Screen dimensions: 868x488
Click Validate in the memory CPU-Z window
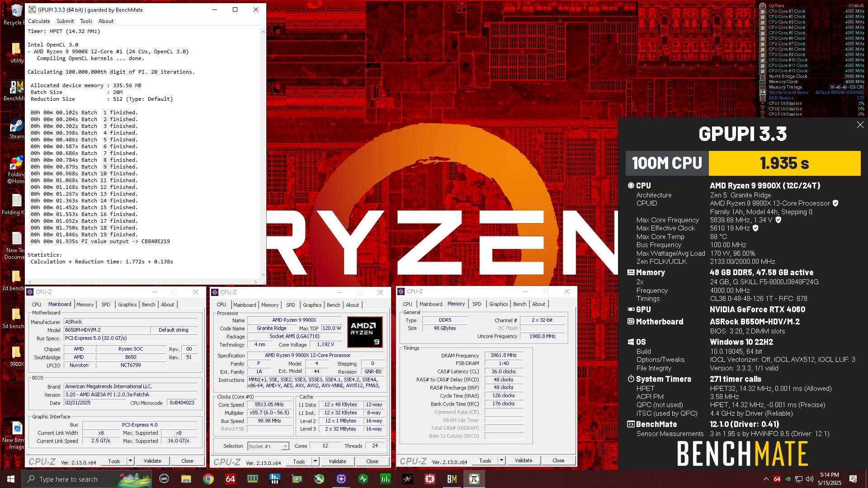(x=524, y=460)
